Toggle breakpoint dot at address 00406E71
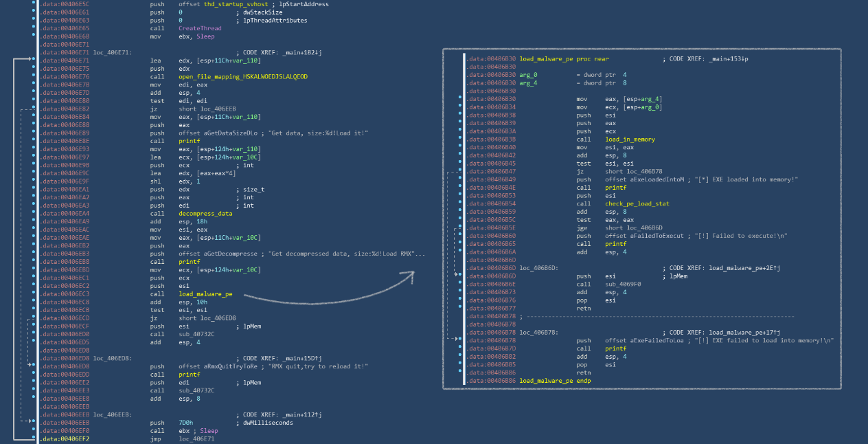 point(33,60)
